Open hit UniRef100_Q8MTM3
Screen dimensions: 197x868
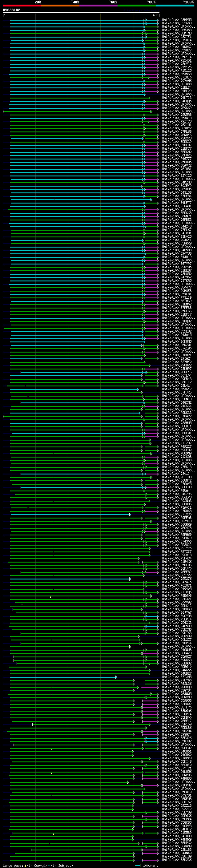point(177,33)
